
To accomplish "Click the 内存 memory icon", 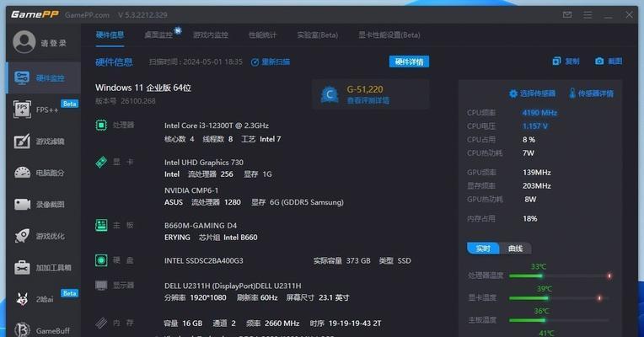I will tap(101, 323).
